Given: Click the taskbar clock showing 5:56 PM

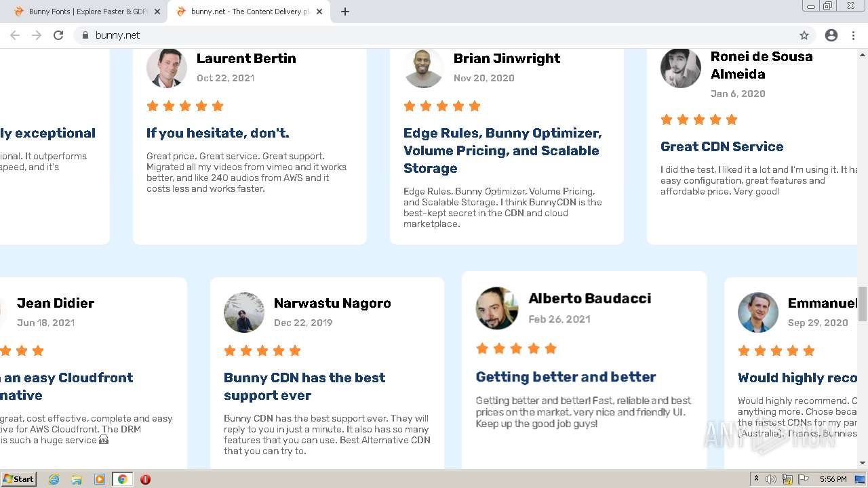Looking at the screenshot, I should (833, 479).
